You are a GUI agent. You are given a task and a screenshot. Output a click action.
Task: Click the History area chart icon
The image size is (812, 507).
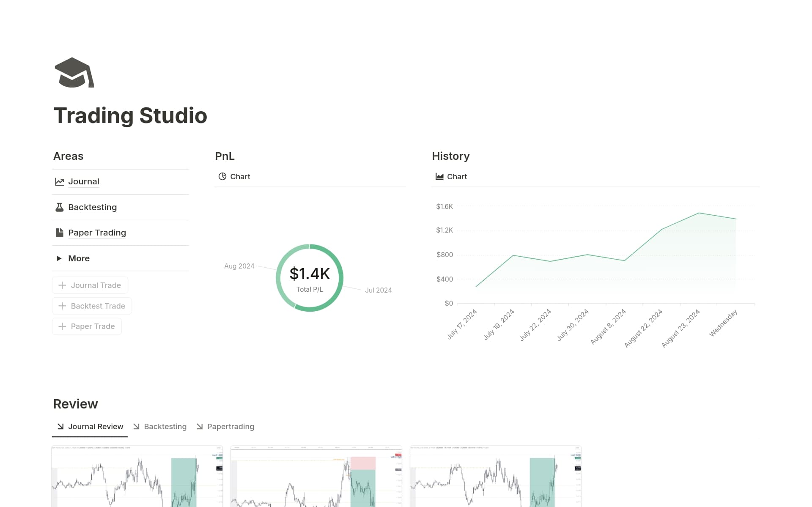pos(439,177)
